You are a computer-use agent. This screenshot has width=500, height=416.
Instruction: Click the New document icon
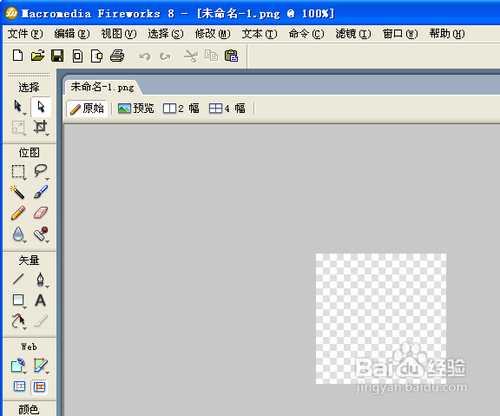18,55
